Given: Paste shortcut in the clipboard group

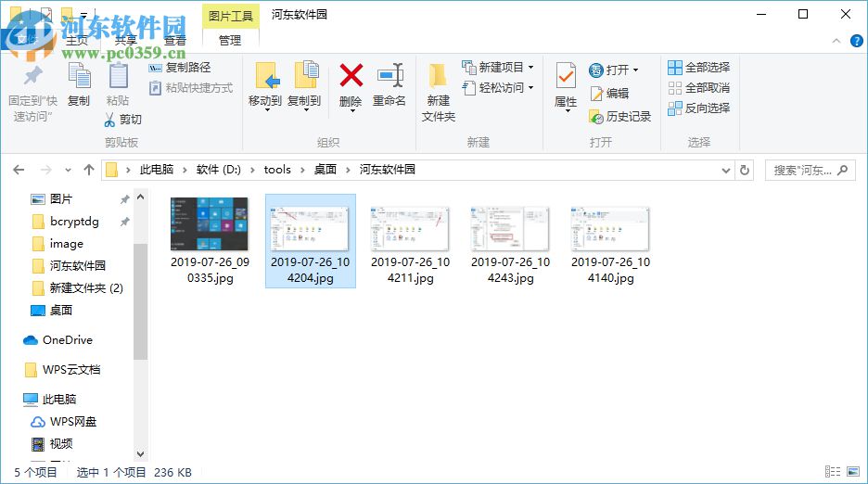Looking at the screenshot, I should pyautogui.click(x=191, y=88).
